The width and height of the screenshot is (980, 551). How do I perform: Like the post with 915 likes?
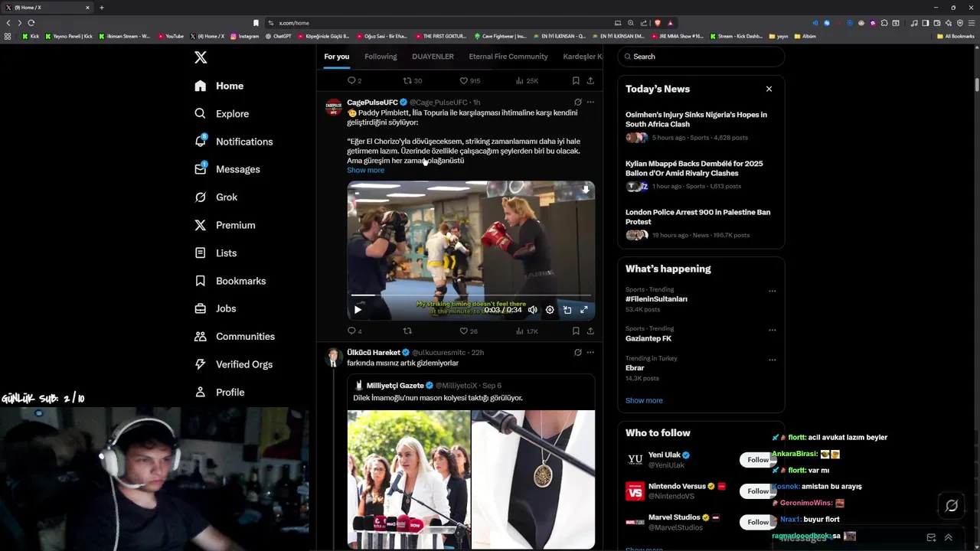469,80
